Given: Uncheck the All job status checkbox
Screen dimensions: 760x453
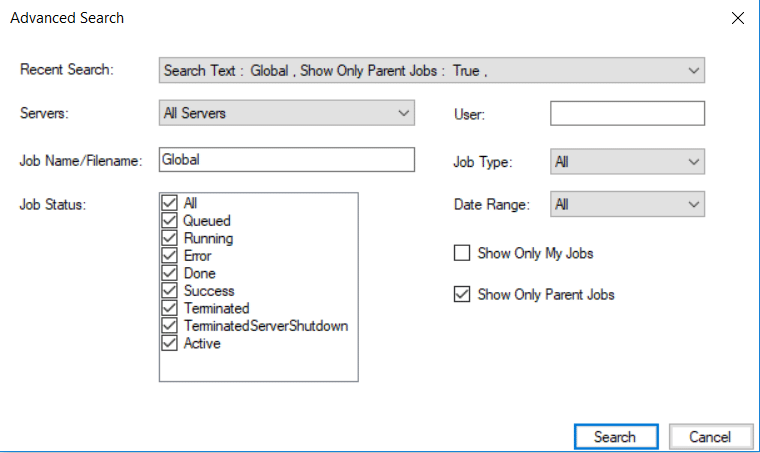Looking at the screenshot, I should (x=169, y=203).
